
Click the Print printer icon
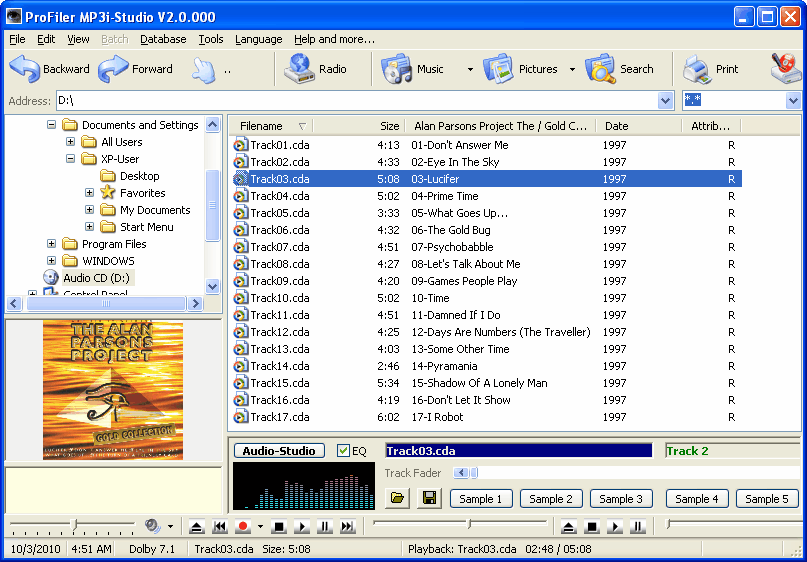pos(697,69)
